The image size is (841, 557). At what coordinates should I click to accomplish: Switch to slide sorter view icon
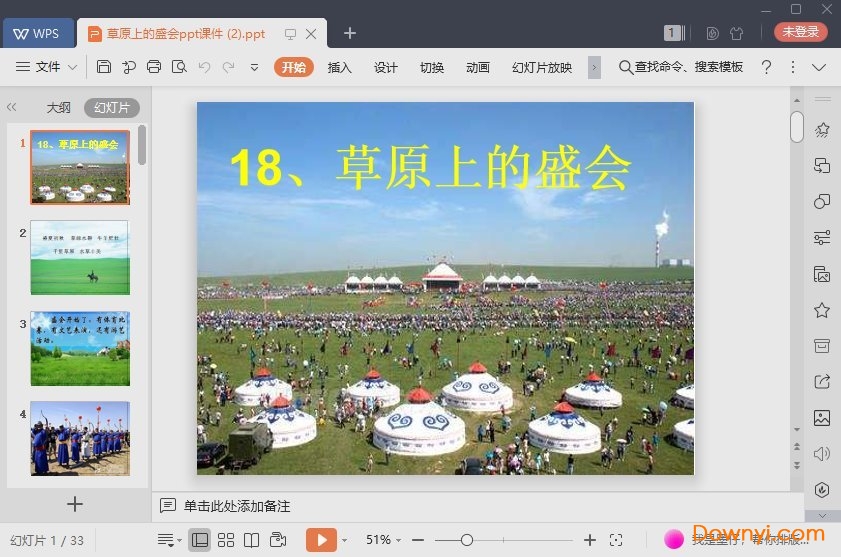pyautogui.click(x=226, y=540)
